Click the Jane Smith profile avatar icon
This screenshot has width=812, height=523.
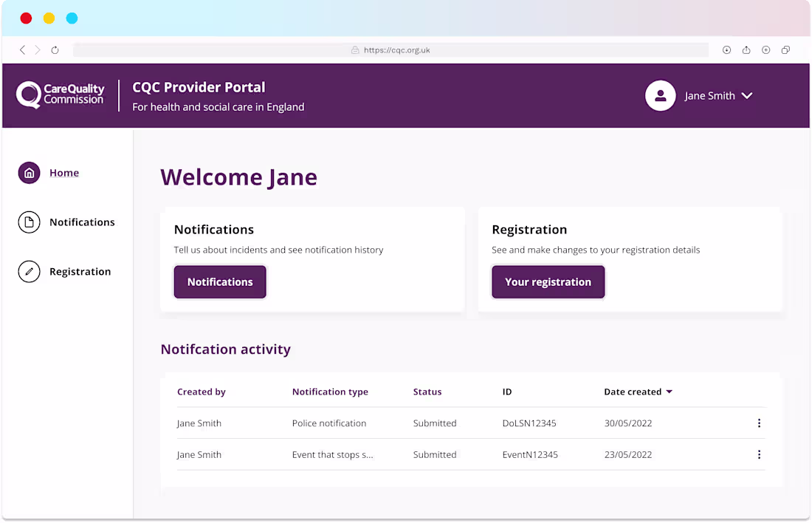click(661, 95)
